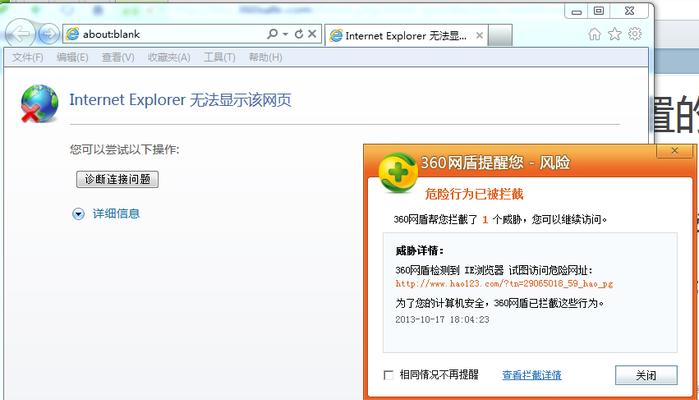Click the timestamp 2013-10-17 18:04:23
This screenshot has height=400, width=699.
[x=442, y=320]
